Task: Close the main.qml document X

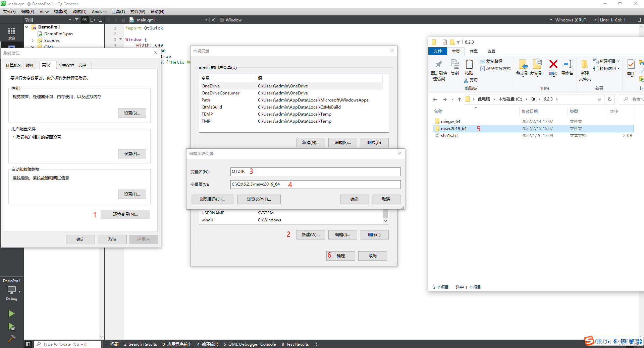Action: coord(213,20)
